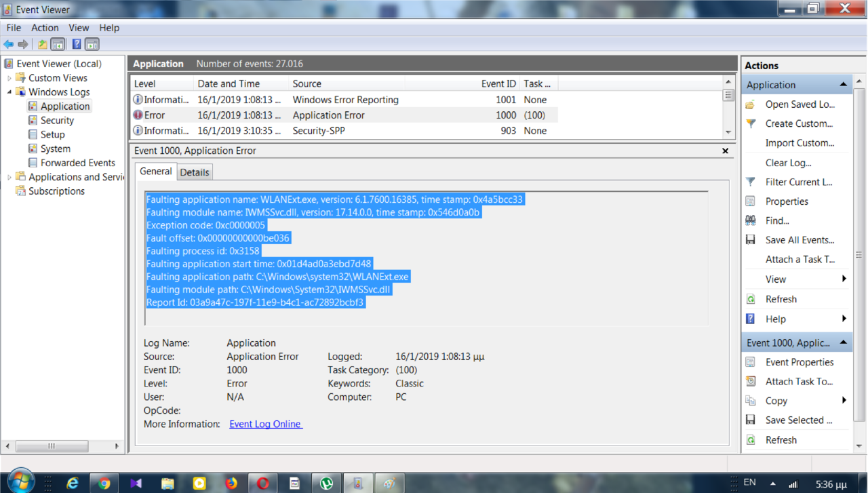868x493 pixels.
Task: Select the Event Viewer (Local) root node
Action: 59,64
